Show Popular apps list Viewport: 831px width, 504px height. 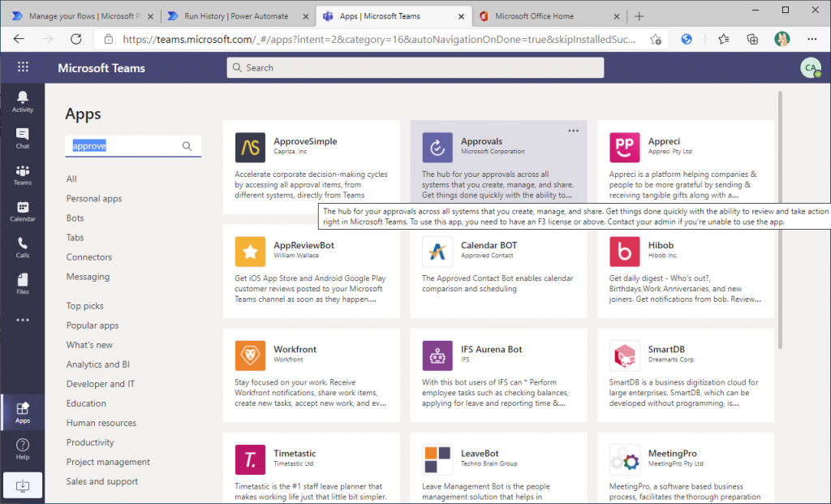coord(93,325)
